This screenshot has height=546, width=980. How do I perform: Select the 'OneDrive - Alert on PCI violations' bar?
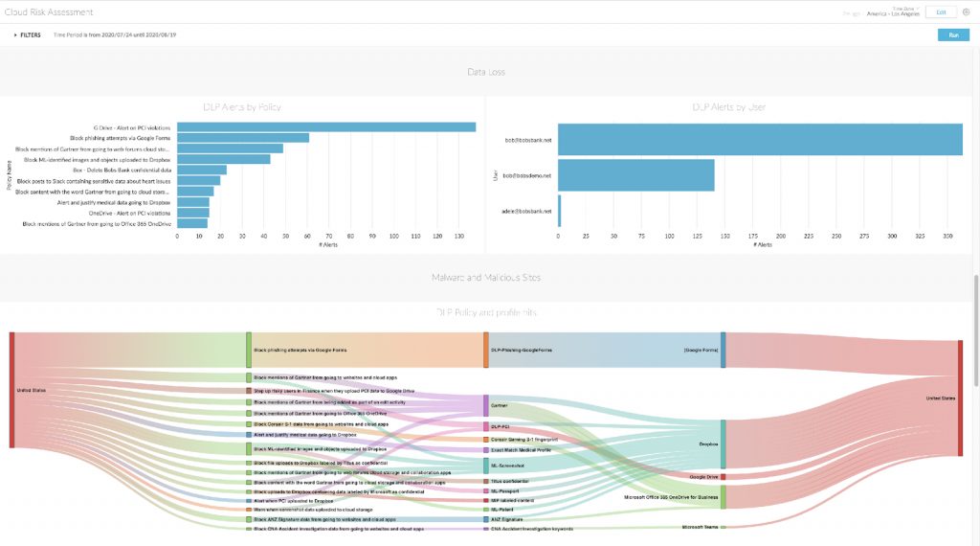[x=193, y=213]
